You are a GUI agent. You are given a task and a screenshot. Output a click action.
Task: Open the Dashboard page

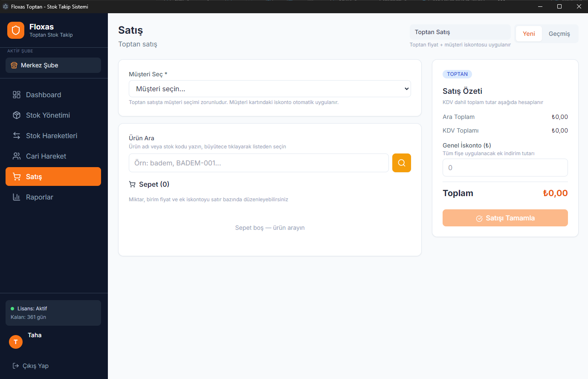coord(53,95)
